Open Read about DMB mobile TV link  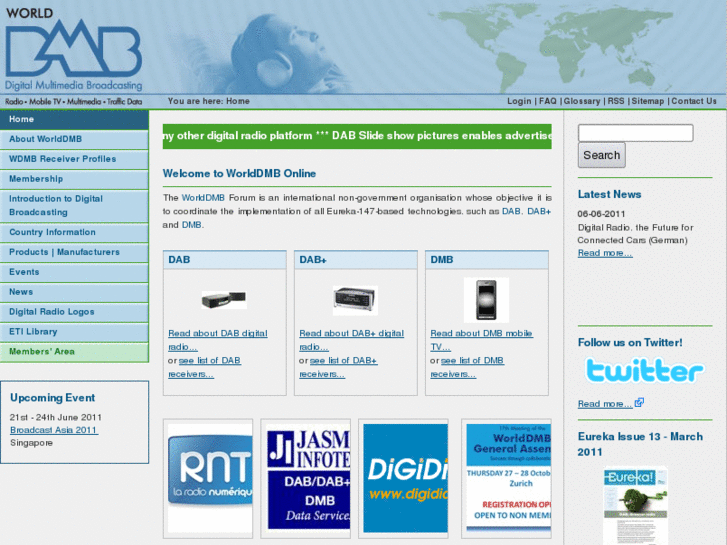pos(481,340)
